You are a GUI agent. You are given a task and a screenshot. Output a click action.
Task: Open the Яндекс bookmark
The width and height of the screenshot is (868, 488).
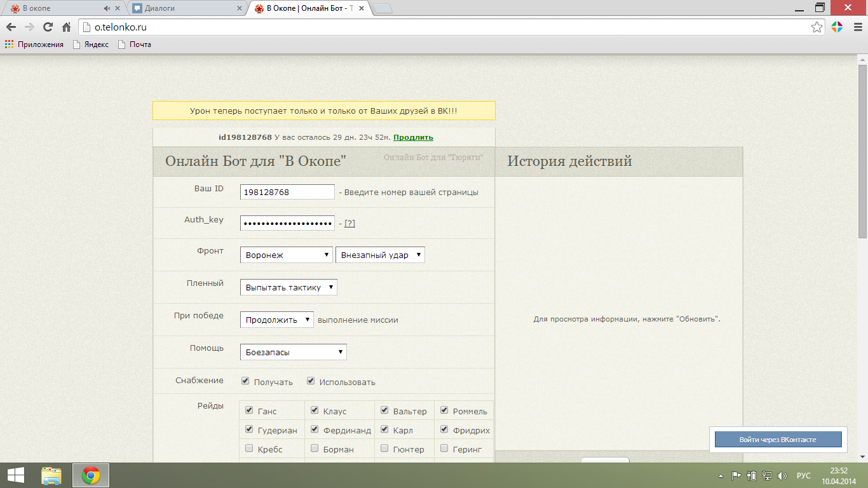coord(91,44)
